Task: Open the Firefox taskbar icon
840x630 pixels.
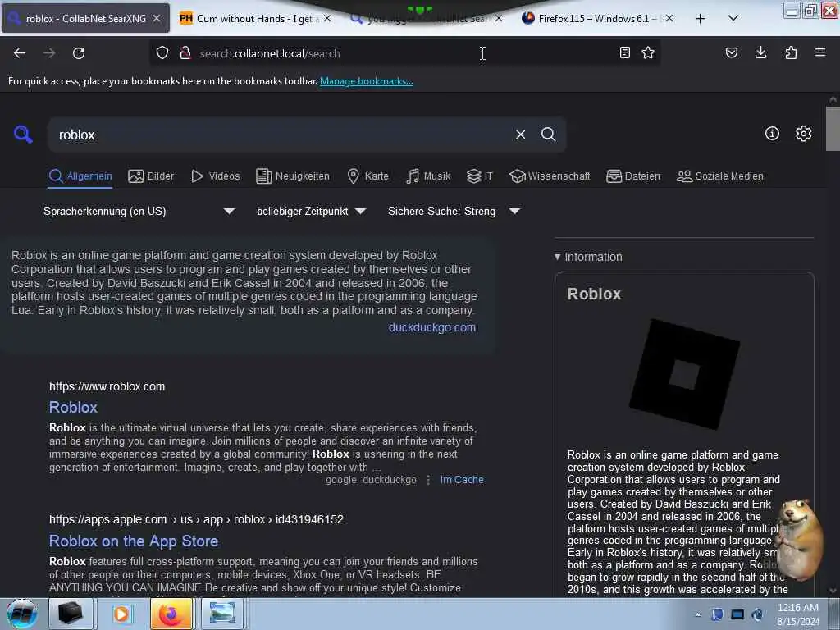Action: click(x=171, y=614)
